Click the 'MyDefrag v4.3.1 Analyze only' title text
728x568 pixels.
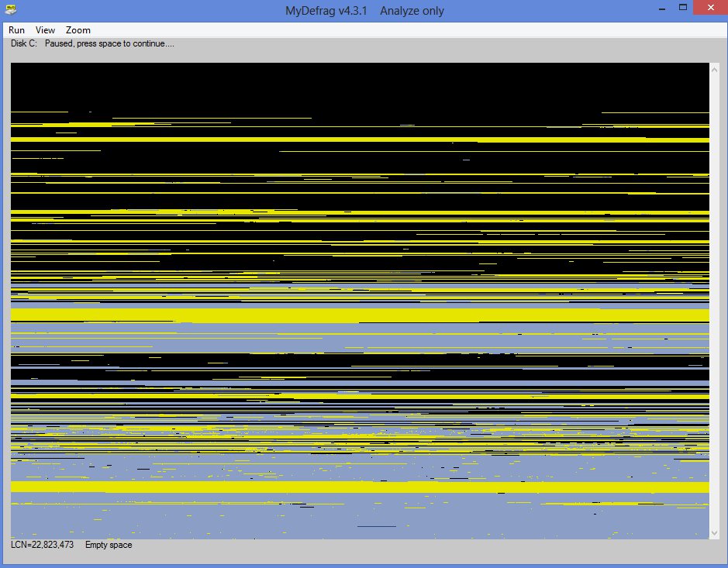coord(364,11)
